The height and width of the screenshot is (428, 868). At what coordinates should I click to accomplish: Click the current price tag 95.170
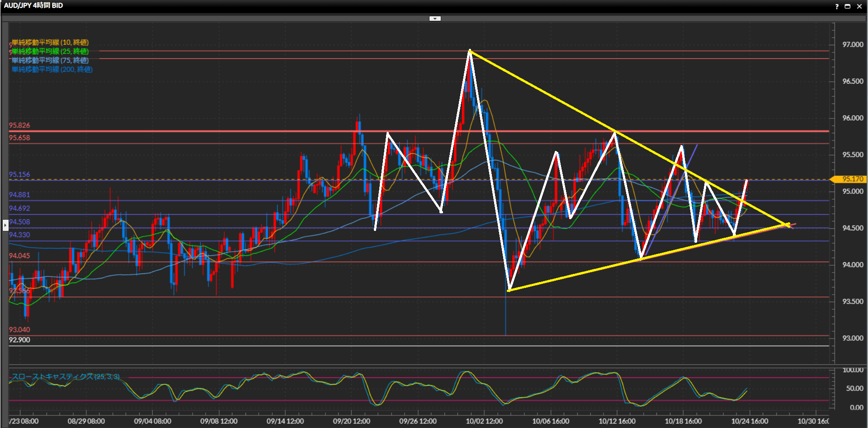coord(852,179)
